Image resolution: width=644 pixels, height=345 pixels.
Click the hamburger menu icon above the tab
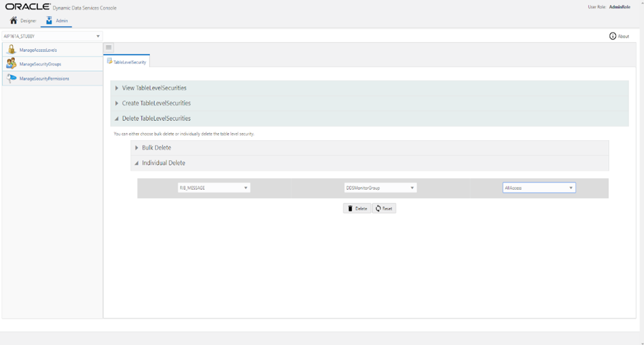108,47
